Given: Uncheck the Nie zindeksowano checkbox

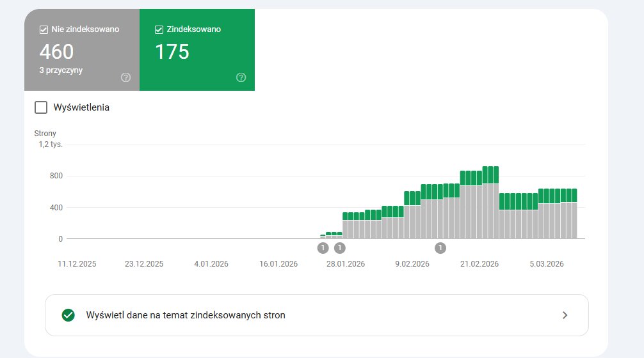Looking at the screenshot, I should (44, 29).
